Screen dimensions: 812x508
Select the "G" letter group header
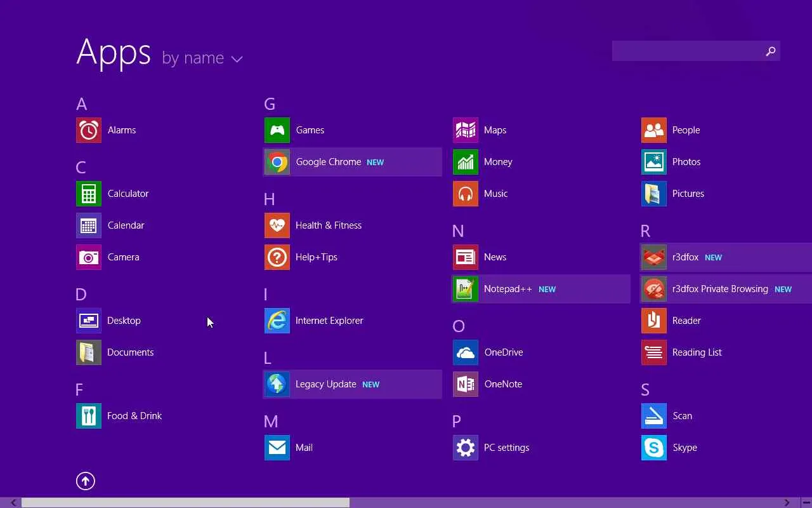coord(270,104)
